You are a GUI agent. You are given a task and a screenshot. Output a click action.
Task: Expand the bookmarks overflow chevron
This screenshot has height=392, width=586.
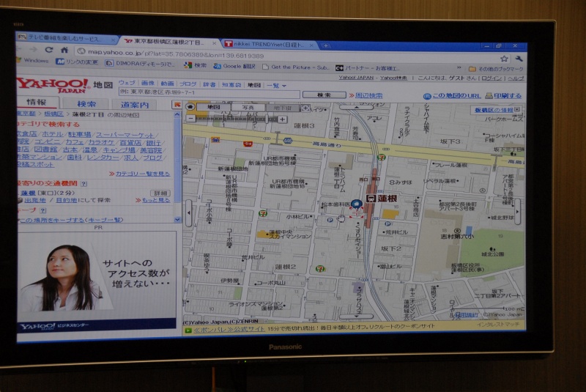[x=459, y=68]
